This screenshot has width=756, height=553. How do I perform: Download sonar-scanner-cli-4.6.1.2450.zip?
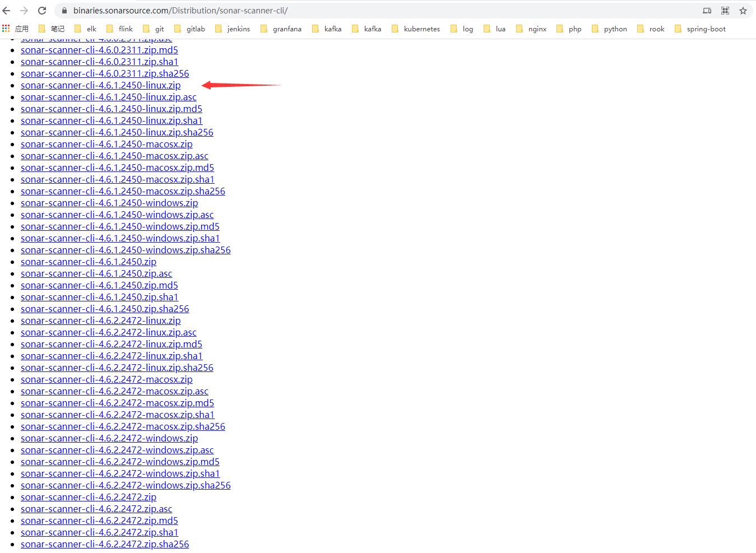tap(89, 262)
